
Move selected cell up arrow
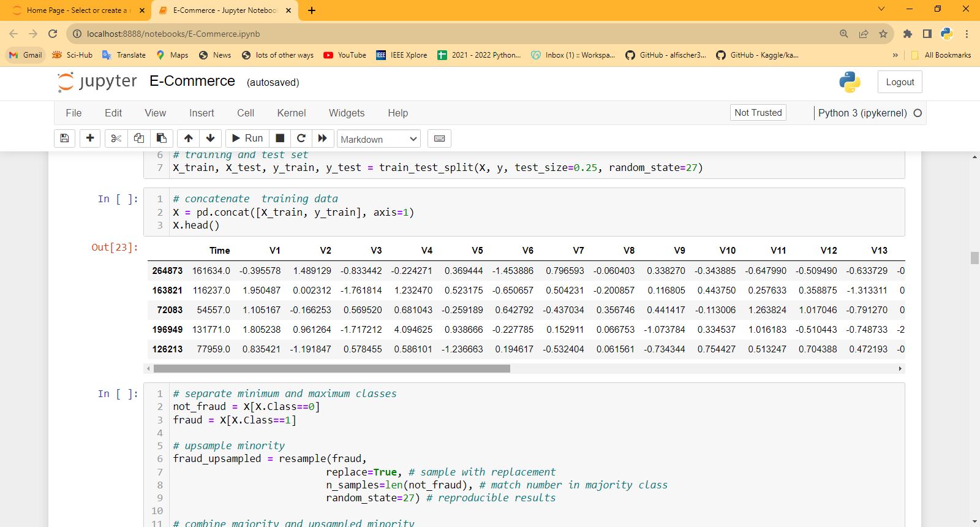point(189,138)
